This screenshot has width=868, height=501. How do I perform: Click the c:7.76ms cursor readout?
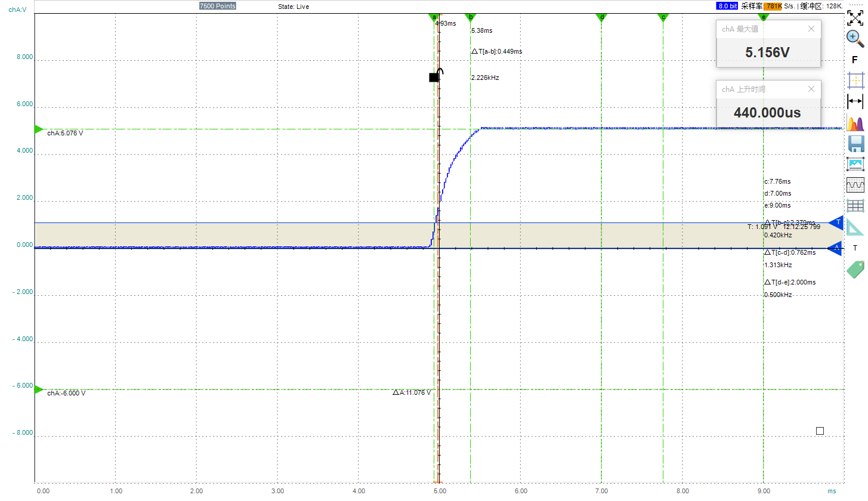coord(777,181)
